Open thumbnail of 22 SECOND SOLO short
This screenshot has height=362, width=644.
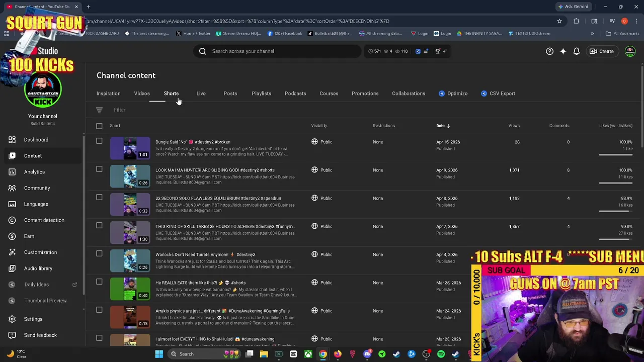click(x=130, y=205)
